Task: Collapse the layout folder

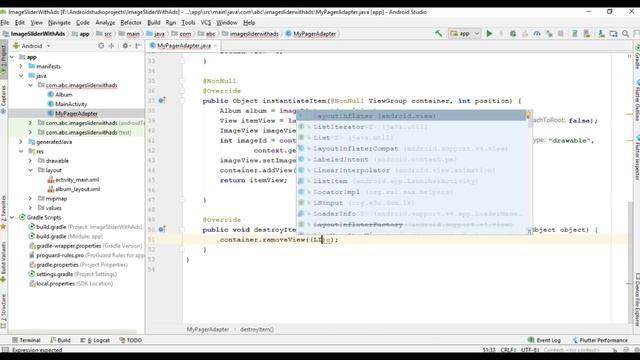Action: [x=31, y=170]
